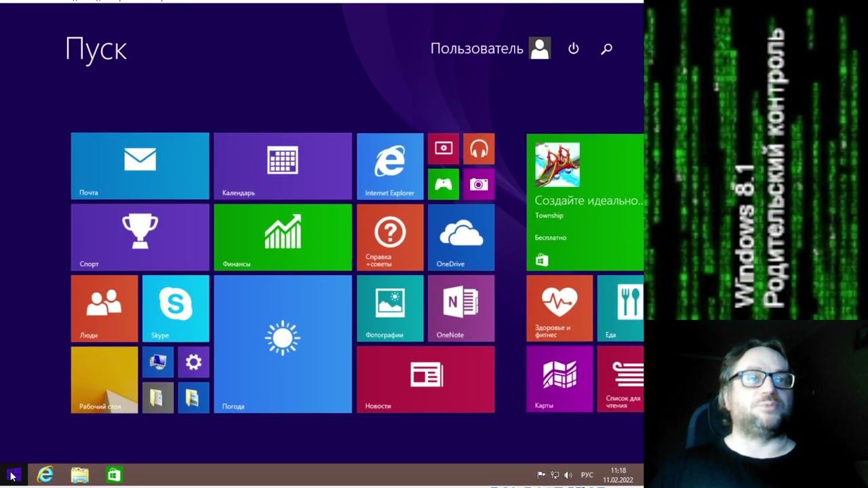Open the magenta Camera tile
The image size is (868, 488).
tap(479, 184)
